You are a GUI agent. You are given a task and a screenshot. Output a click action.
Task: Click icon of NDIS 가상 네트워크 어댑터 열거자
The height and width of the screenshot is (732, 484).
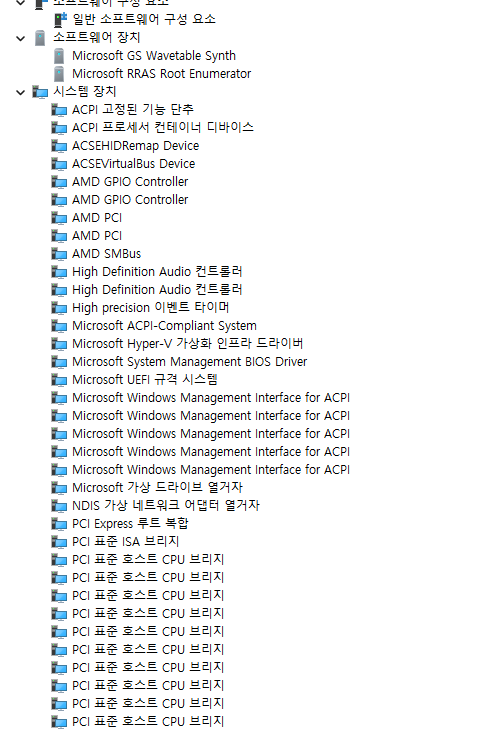[x=59, y=506]
